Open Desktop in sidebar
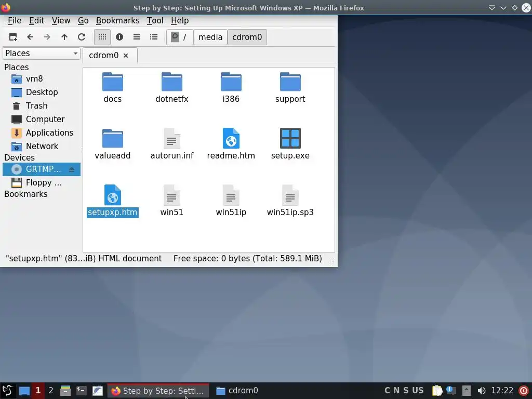 click(42, 92)
